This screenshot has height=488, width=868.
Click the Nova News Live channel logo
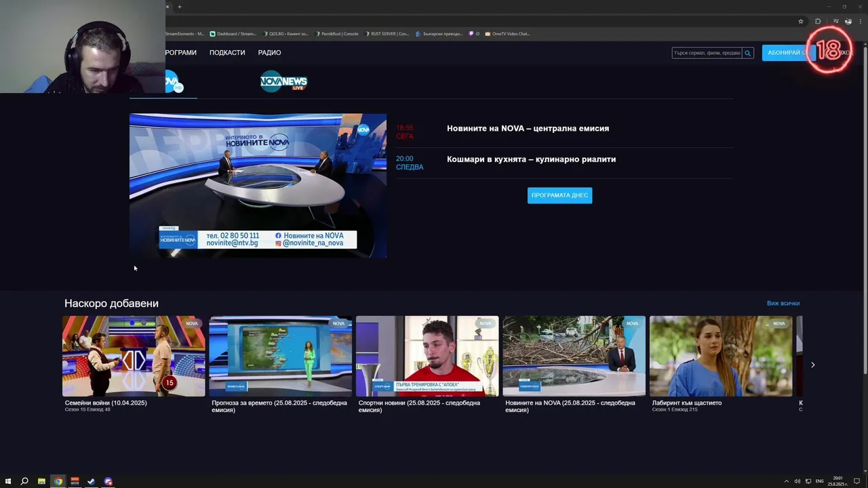pos(283,81)
